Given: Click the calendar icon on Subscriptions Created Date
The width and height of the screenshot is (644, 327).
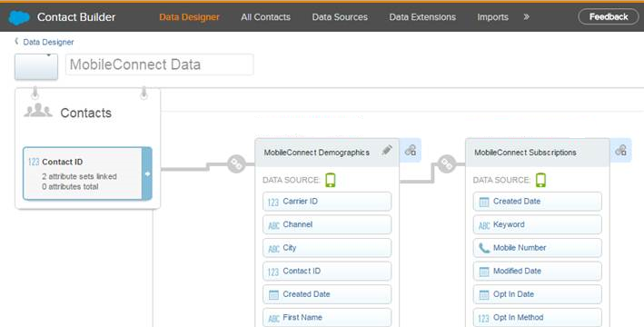Looking at the screenshot, I should click(484, 203).
